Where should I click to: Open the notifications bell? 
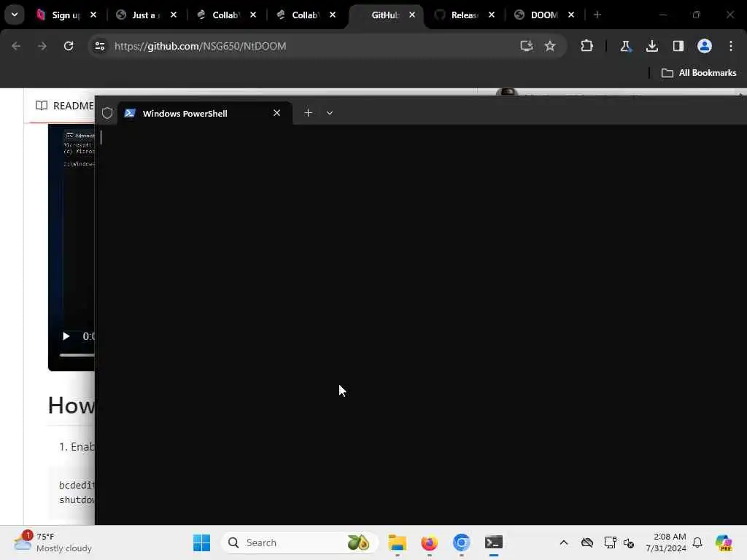[697, 542]
